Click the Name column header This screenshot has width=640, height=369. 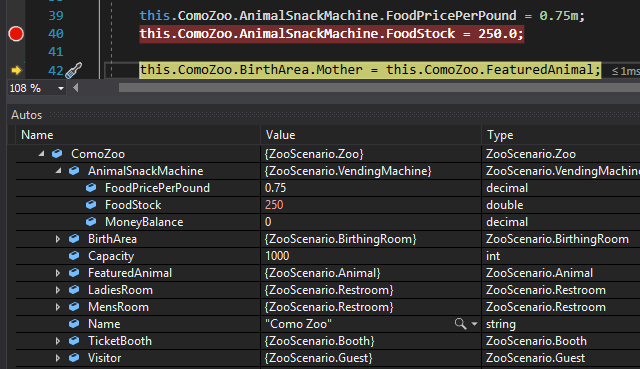[37, 135]
